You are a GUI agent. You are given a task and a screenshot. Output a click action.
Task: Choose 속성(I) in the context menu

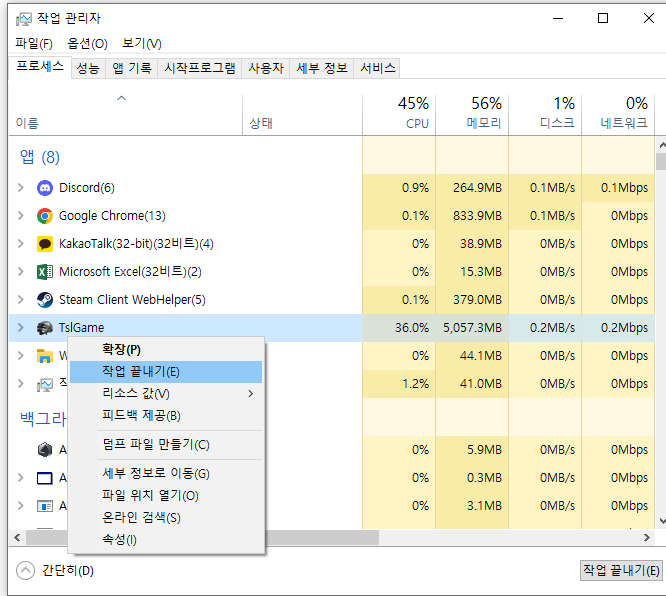[166, 540]
